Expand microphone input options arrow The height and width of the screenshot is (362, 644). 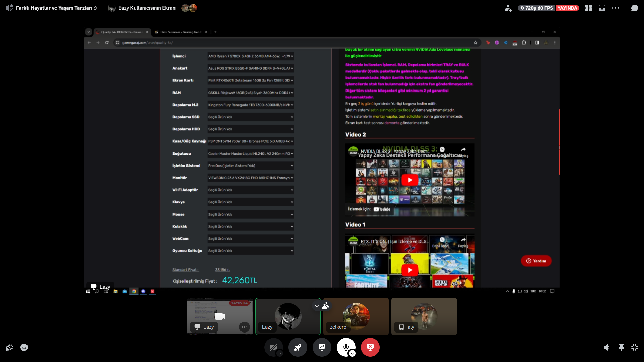click(x=352, y=353)
